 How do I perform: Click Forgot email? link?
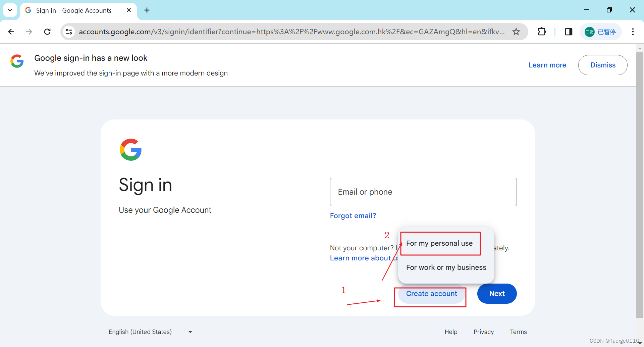(x=353, y=216)
